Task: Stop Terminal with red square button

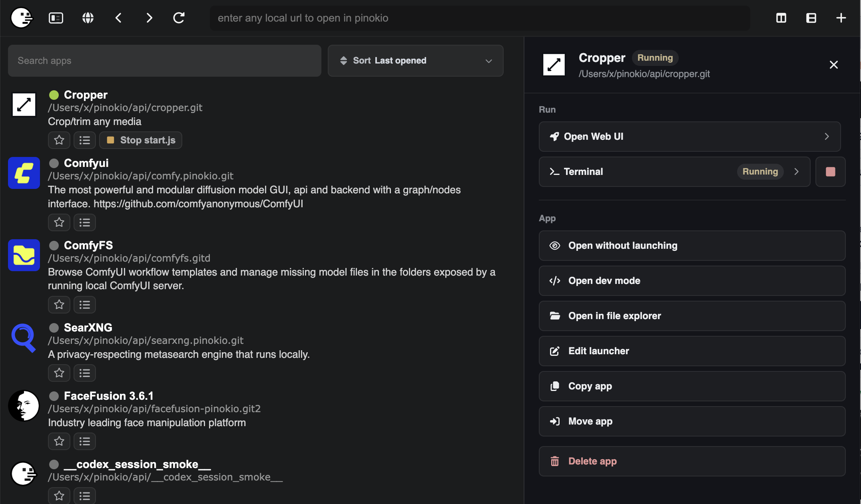Action: (x=830, y=172)
